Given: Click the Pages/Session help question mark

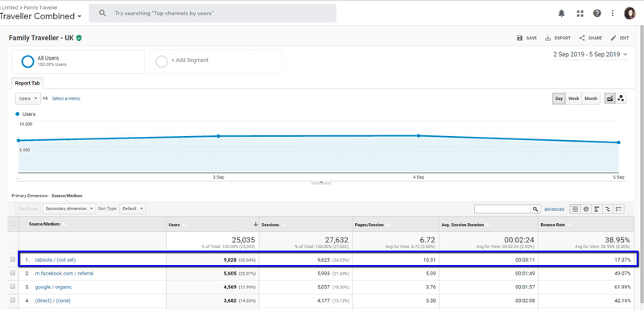Looking at the screenshot, I should (x=389, y=225).
